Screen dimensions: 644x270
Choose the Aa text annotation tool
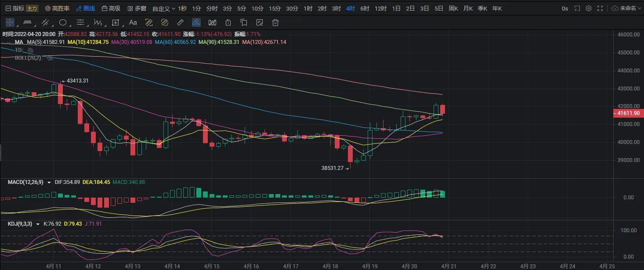pos(133,22)
